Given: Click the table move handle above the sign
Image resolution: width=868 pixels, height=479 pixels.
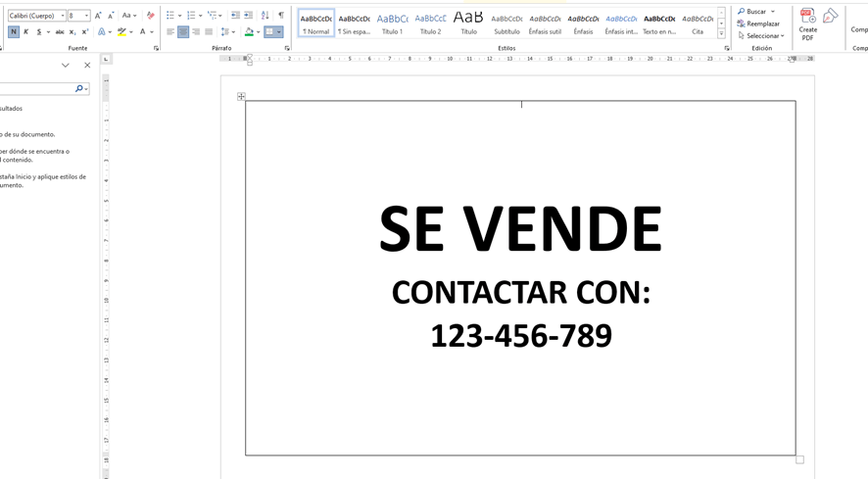Looking at the screenshot, I should coord(241,96).
